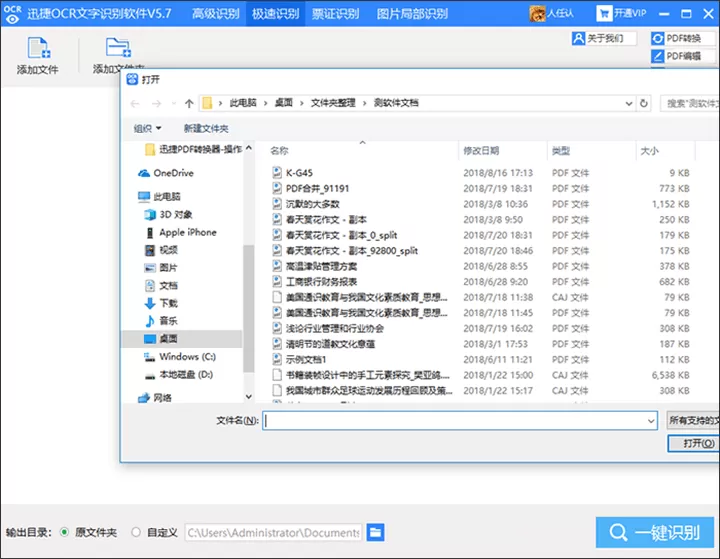This screenshot has height=559, width=720.
Task: Select the 自定义 output radio button
Action: (x=136, y=532)
